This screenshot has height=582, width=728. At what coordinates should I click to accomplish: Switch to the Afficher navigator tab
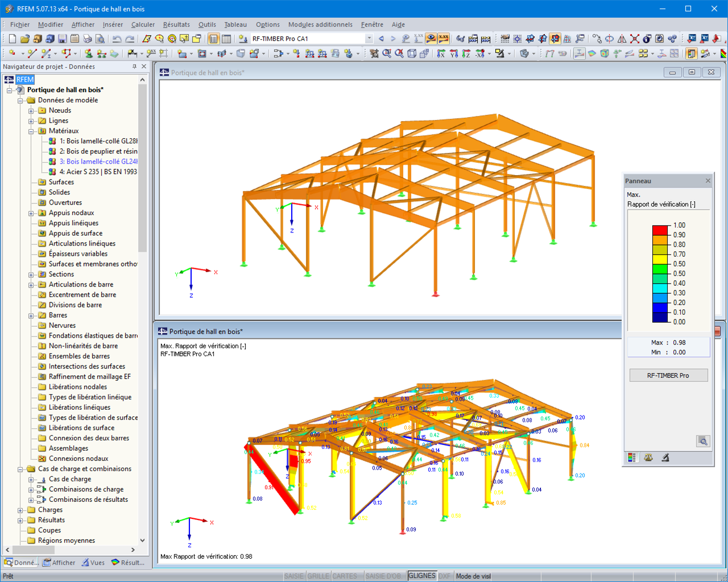(59, 563)
